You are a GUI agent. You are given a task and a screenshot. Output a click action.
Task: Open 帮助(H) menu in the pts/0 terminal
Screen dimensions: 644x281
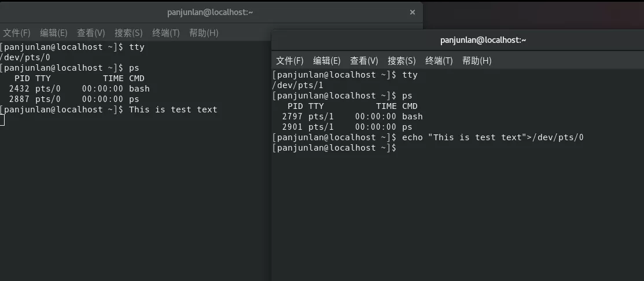[204, 33]
